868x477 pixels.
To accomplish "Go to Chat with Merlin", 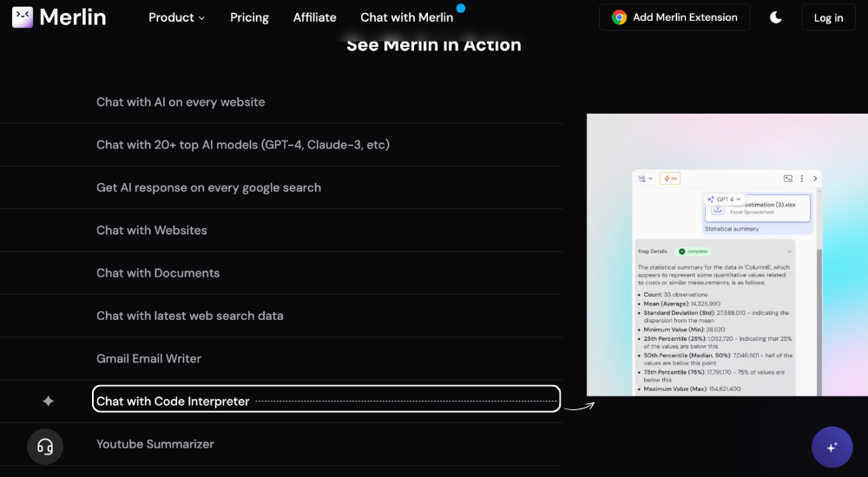I will point(406,17).
